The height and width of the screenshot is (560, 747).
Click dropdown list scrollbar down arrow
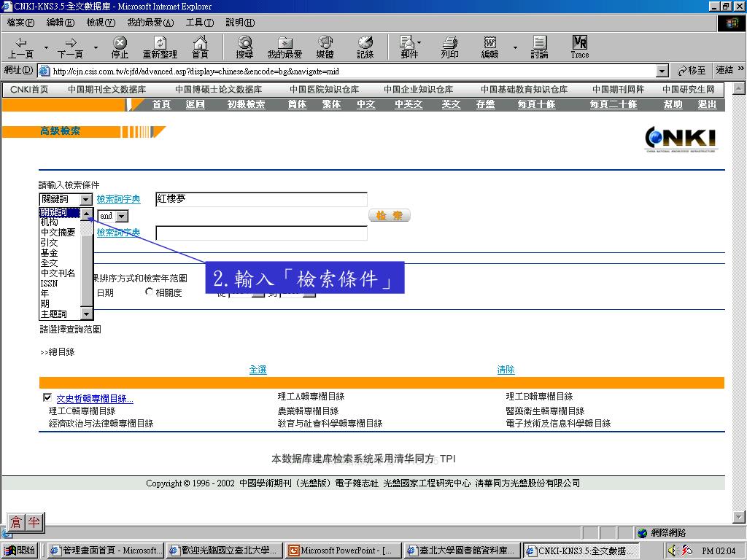pyautogui.click(x=86, y=314)
